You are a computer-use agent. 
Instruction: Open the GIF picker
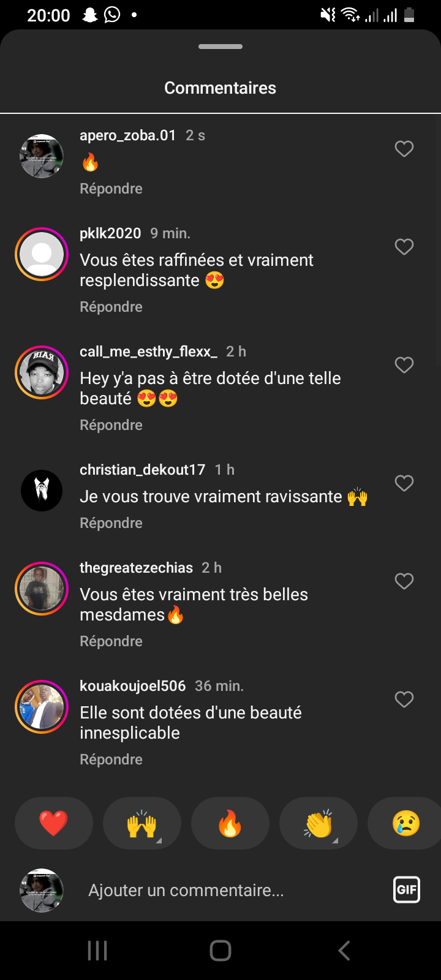coord(407,890)
